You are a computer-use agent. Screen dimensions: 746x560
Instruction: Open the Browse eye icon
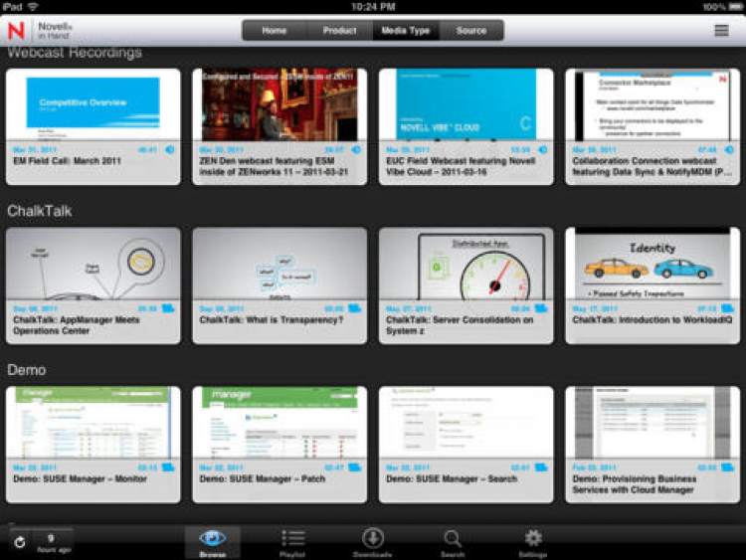tap(212, 538)
